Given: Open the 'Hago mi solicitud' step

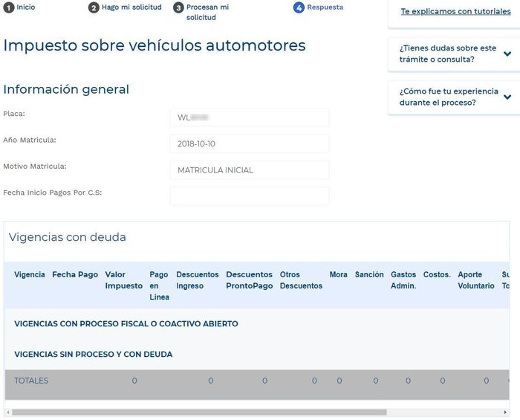Looking at the screenshot, I should (x=131, y=7).
